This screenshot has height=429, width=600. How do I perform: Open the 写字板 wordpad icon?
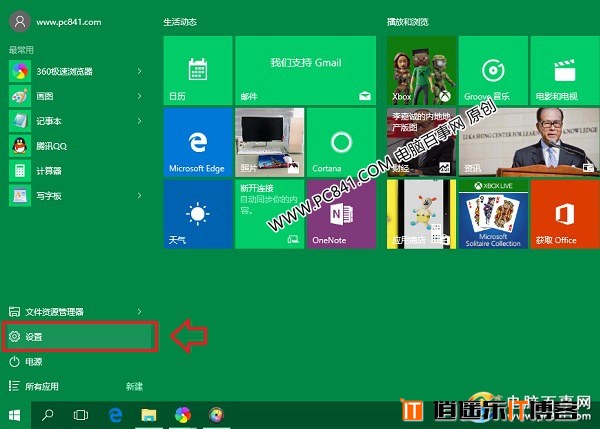coord(20,196)
